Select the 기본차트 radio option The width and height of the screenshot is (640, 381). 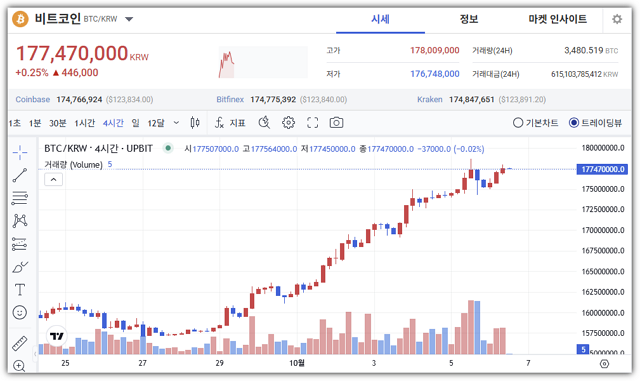tap(536, 123)
